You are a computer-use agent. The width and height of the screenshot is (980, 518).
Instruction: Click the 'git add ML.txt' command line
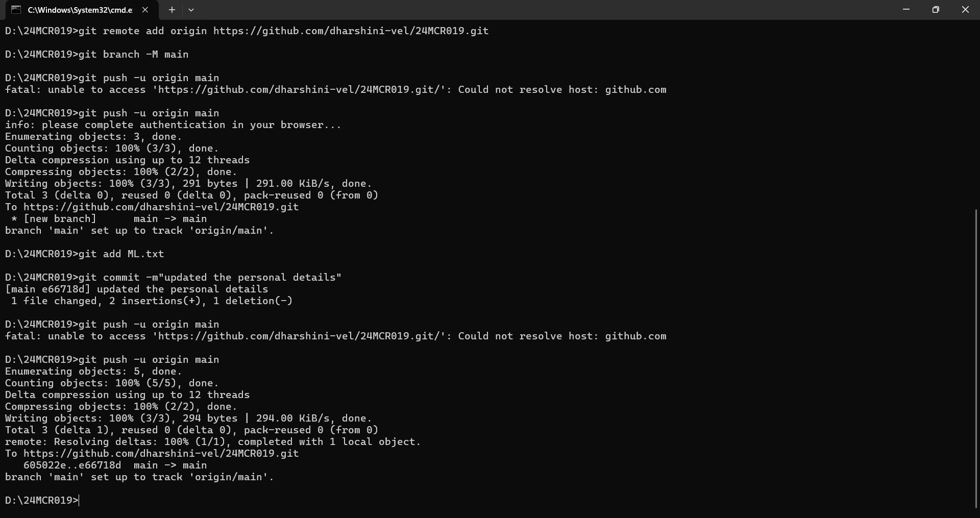coord(85,254)
